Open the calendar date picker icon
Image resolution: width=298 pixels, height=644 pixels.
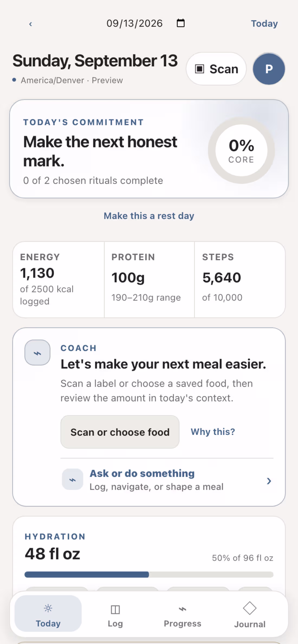(x=181, y=23)
